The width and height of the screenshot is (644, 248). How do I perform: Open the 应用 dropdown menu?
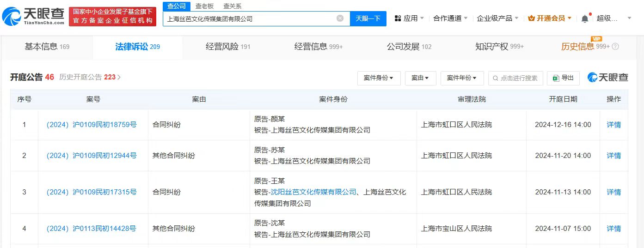410,18
